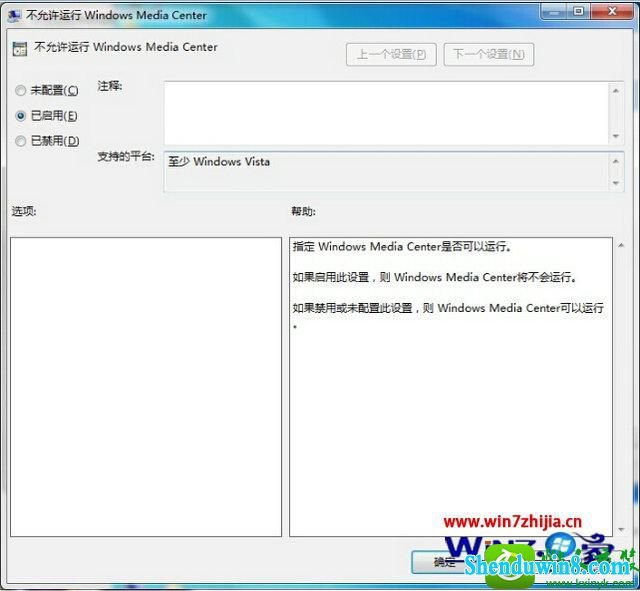Click the down arrow of comment box scrollbar
This screenshot has height=591, width=640.
[616, 136]
